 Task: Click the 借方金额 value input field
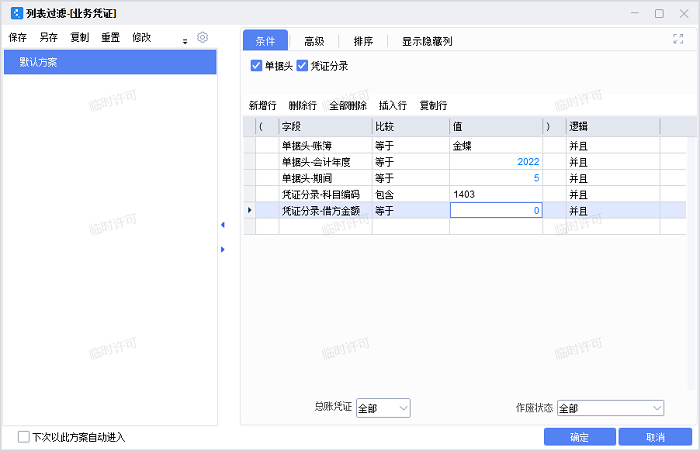pos(496,211)
